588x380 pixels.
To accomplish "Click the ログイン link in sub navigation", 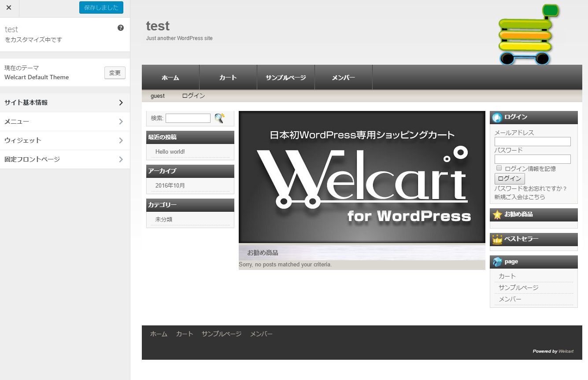I will point(193,96).
